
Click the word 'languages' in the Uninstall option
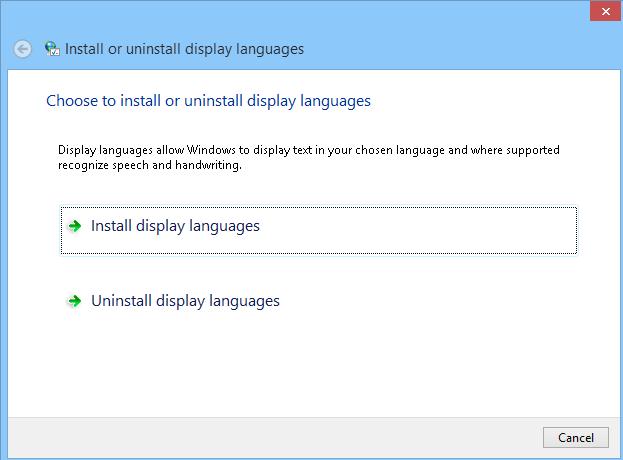click(245, 301)
